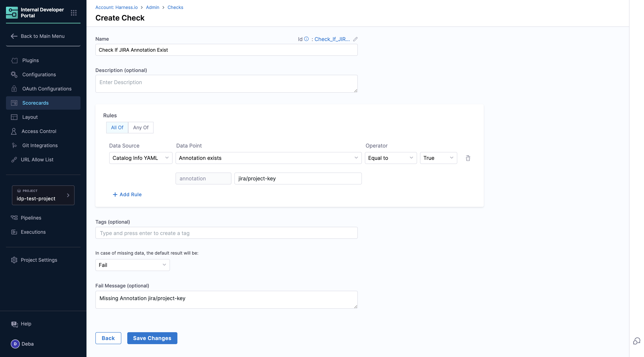644x357 pixels.
Task: Open the True value dropdown
Action: point(438,158)
